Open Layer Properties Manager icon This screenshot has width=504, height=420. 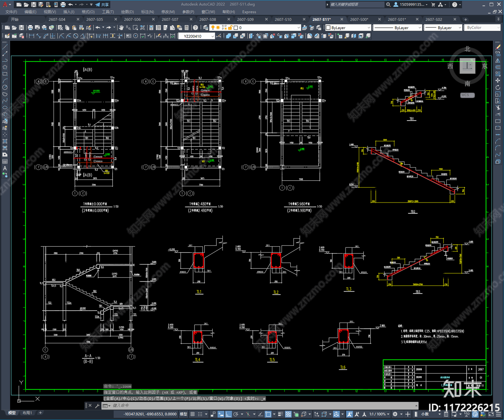[x=206, y=28]
